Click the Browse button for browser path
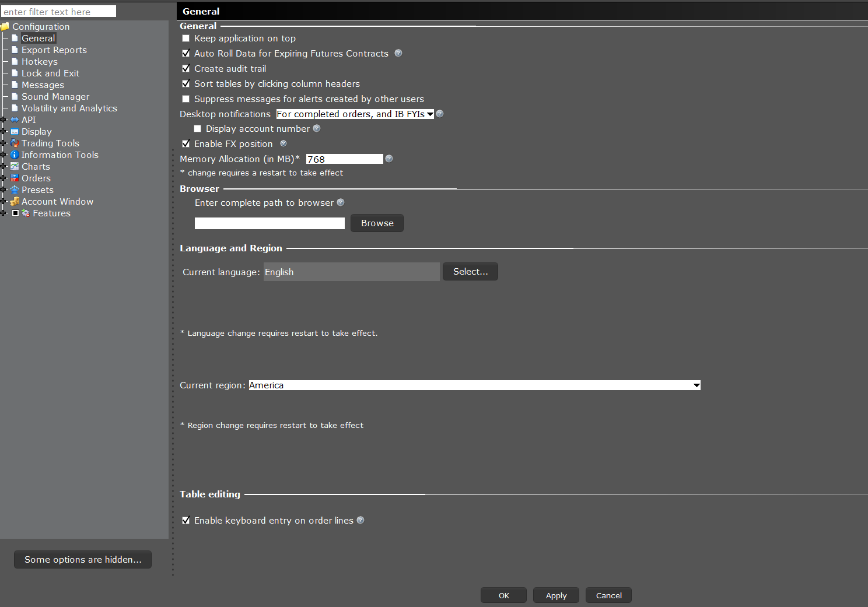The image size is (868, 607). 377,223
